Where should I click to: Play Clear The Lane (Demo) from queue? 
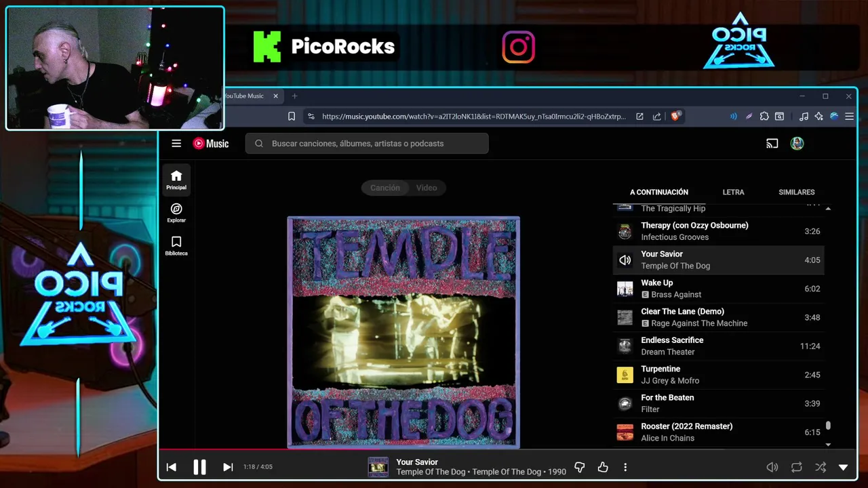[x=719, y=317]
